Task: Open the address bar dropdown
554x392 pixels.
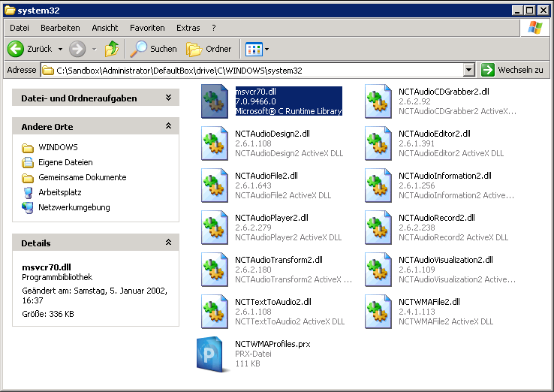Action: [469, 70]
